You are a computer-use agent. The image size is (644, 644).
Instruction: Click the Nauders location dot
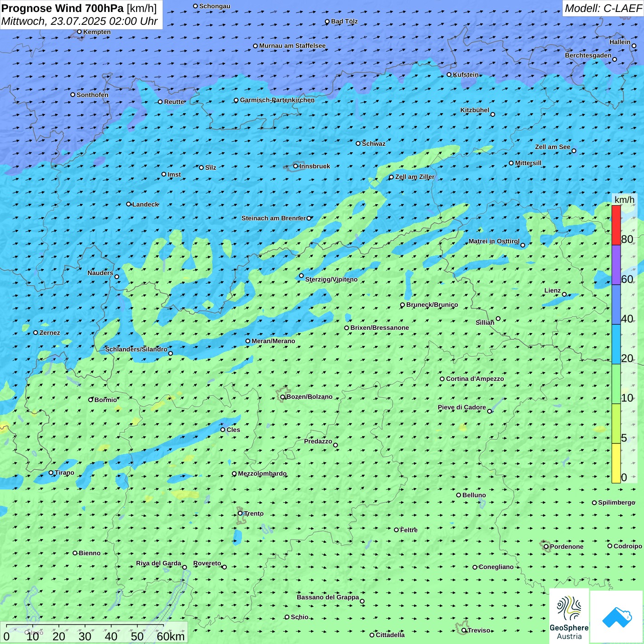116,276
